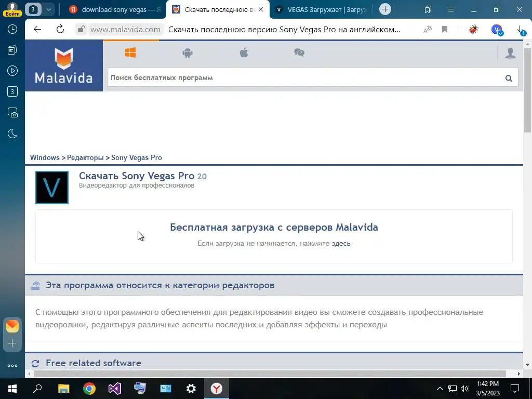This screenshot has width=532, height=399.
Task: Click the Sony Vegas Pro breadcrumb link
Action: [x=137, y=157]
